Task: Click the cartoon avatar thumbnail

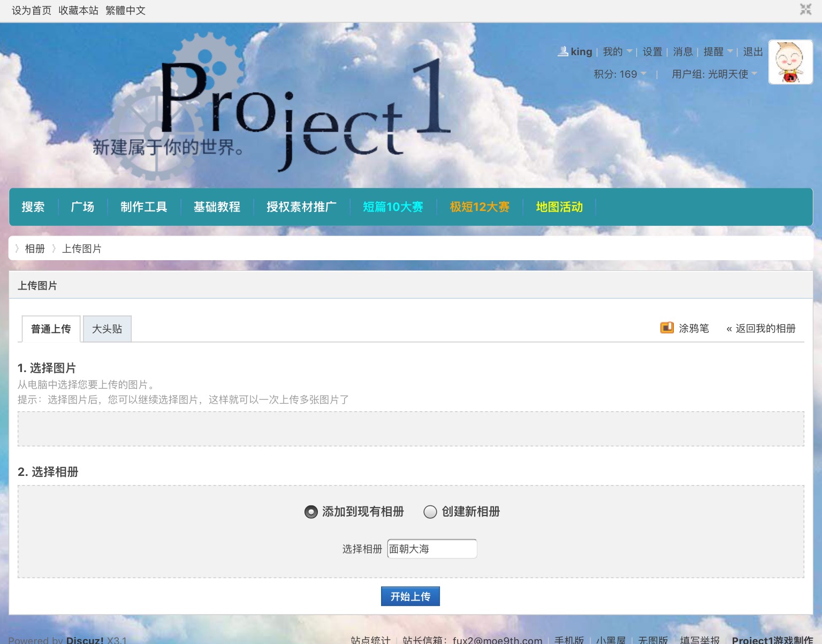Action: point(790,62)
